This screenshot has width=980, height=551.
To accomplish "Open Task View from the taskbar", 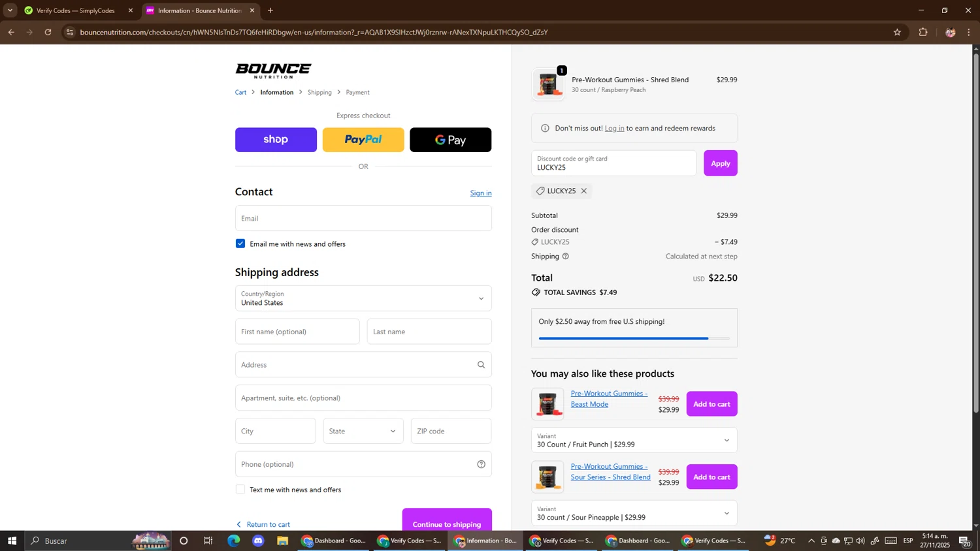I will (x=208, y=541).
